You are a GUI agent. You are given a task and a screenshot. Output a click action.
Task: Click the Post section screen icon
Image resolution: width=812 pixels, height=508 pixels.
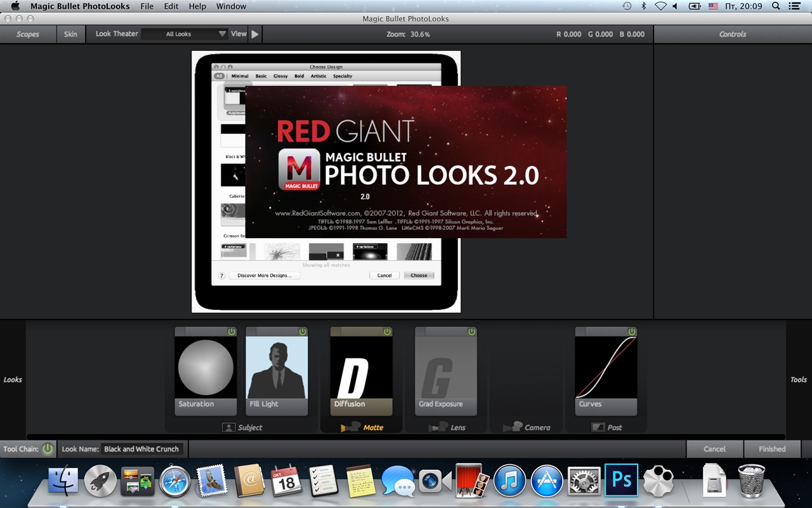pos(598,427)
